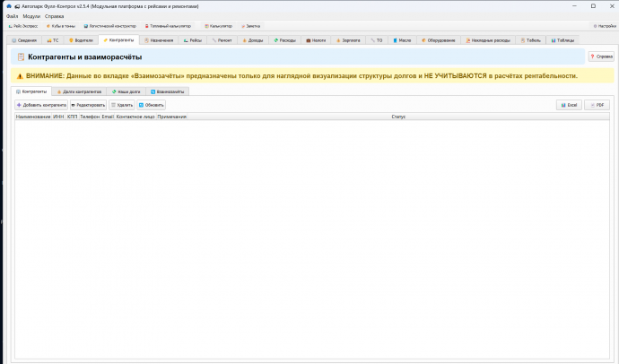Open the Наши долги sub-tab
This screenshot has width=619, height=364.
point(126,91)
